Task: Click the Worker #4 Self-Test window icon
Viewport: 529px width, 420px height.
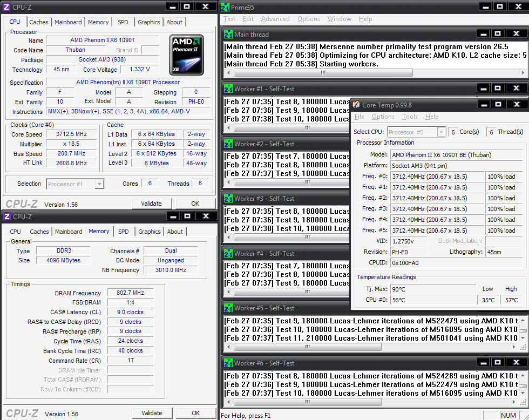Action: (228, 253)
